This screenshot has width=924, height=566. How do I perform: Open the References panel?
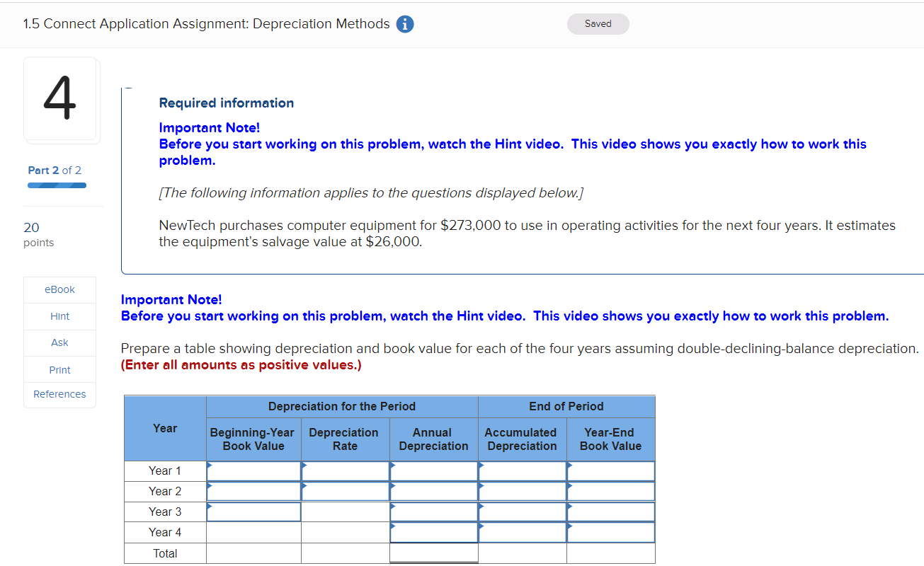click(x=59, y=394)
